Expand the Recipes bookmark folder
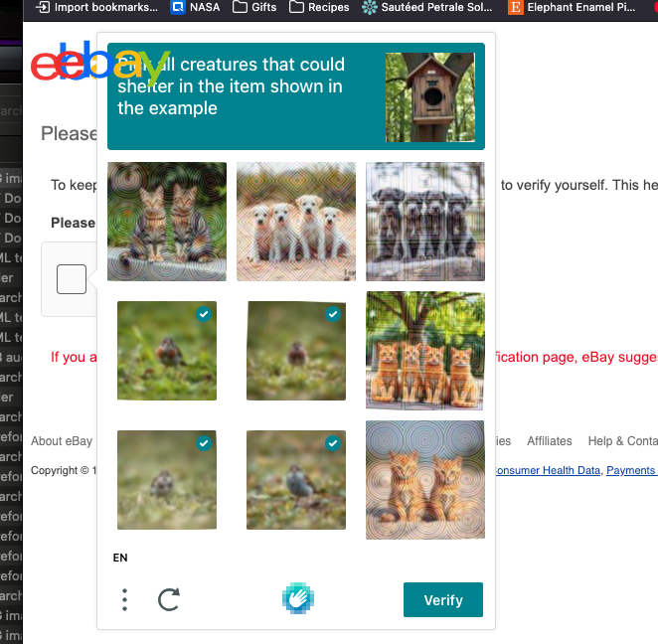 (x=319, y=7)
